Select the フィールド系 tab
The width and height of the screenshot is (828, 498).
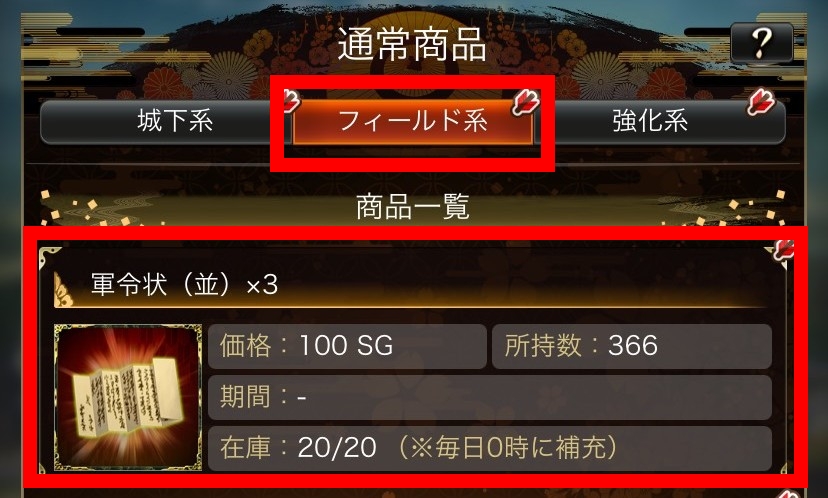(x=412, y=122)
